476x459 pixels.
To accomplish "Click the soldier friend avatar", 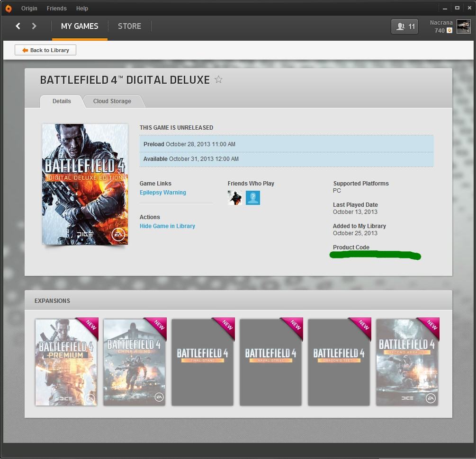I will [x=235, y=198].
